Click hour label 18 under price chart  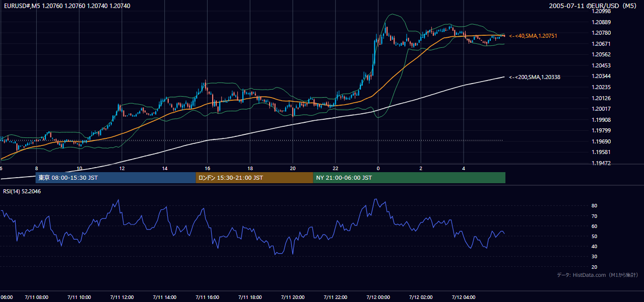[x=250, y=168]
